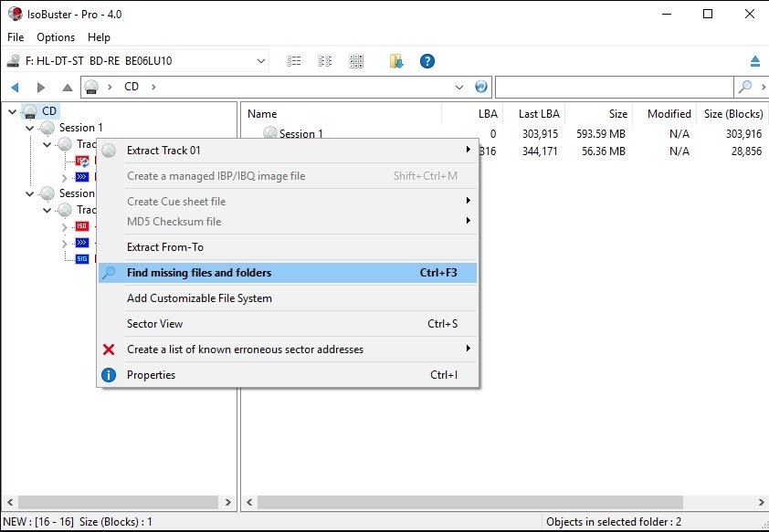Screen dimensions: 769x532
Task: Open help via blue question mark icon
Action: [x=427, y=61]
